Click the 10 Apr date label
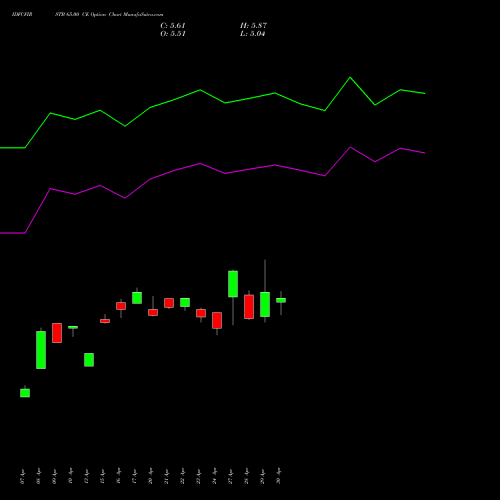The width and height of the screenshot is (500, 500). (70, 476)
